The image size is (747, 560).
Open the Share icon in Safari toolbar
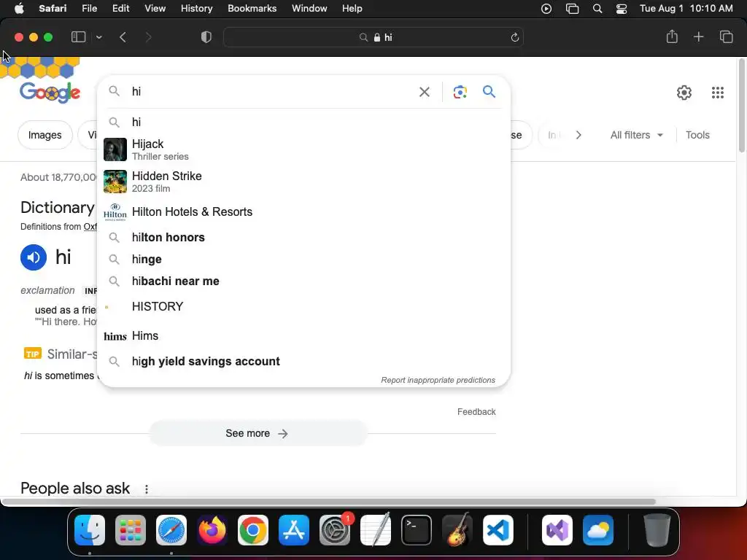point(672,36)
